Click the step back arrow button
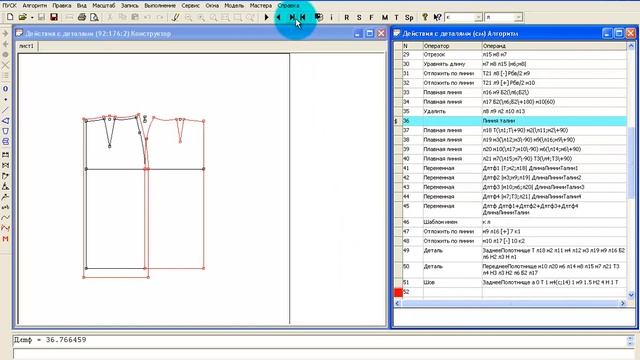 pos(278,17)
